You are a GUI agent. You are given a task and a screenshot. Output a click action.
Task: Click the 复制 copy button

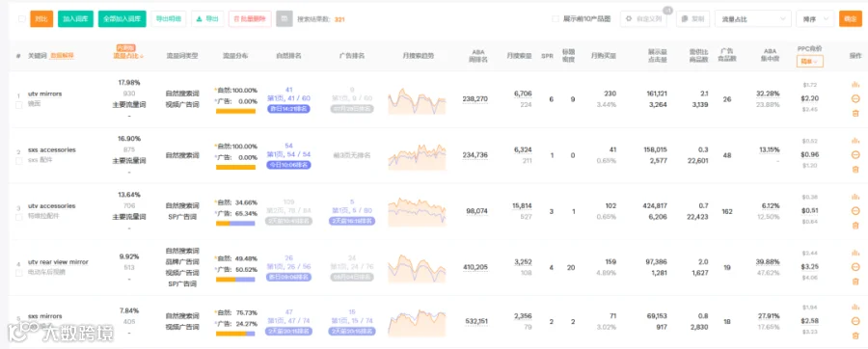point(692,19)
